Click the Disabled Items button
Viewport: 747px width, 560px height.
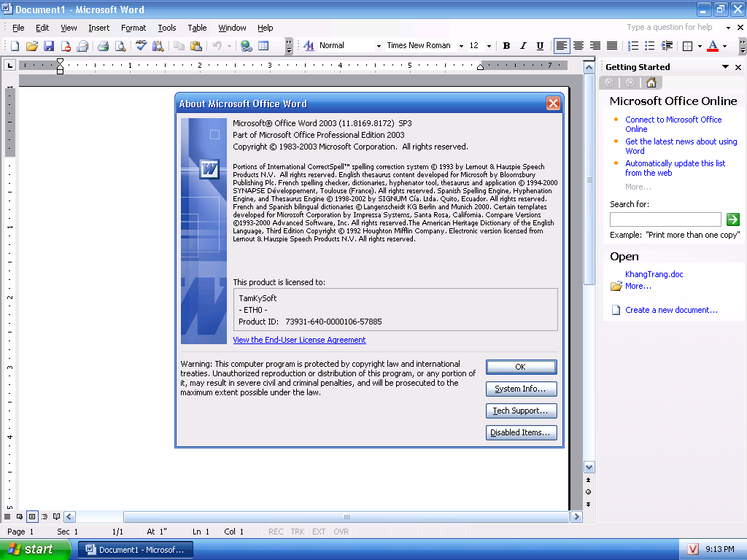coord(521,433)
